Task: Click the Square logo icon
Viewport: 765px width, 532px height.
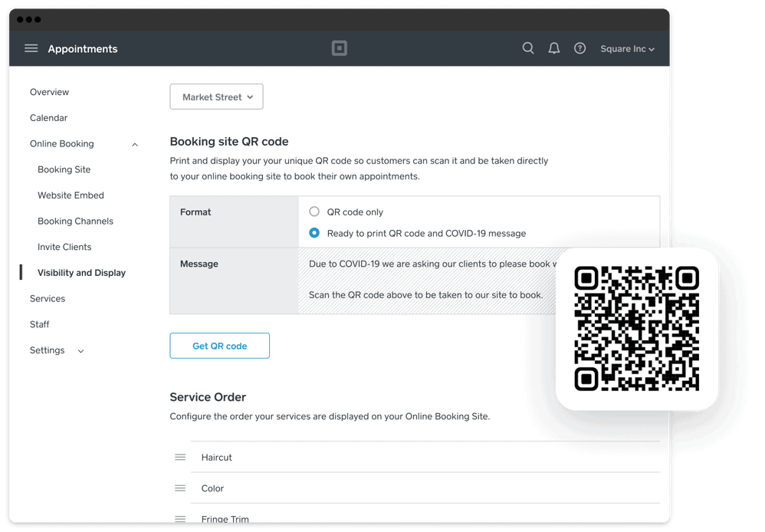Action: 339,48
